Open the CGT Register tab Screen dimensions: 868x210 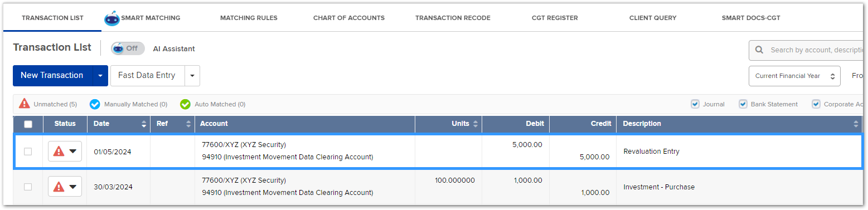[555, 18]
